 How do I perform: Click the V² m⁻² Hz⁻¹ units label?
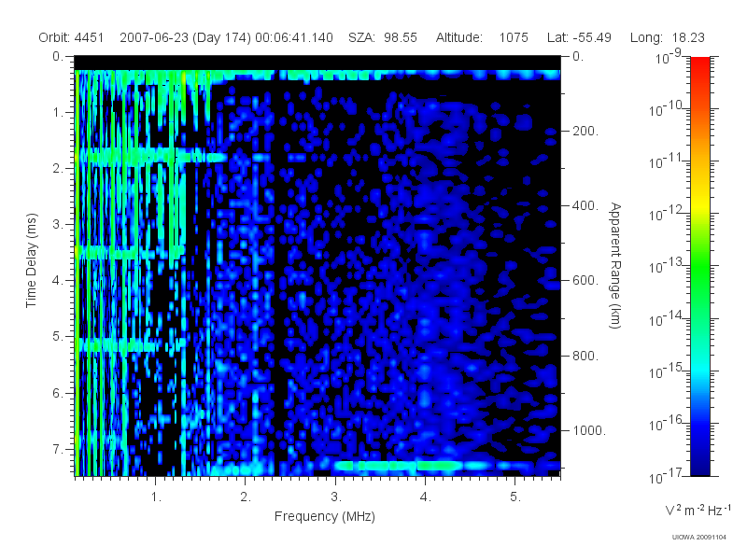[698, 510]
